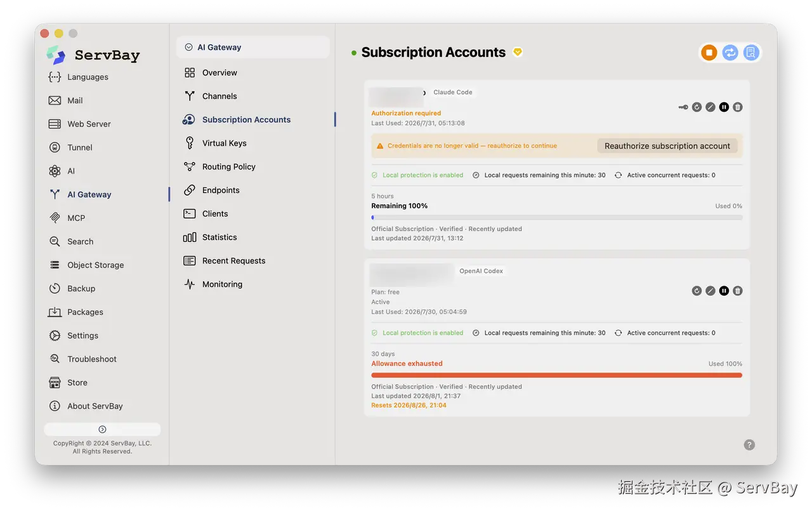Go to Packages in sidebar
This screenshot has width=812, height=511.
click(x=85, y=312)
